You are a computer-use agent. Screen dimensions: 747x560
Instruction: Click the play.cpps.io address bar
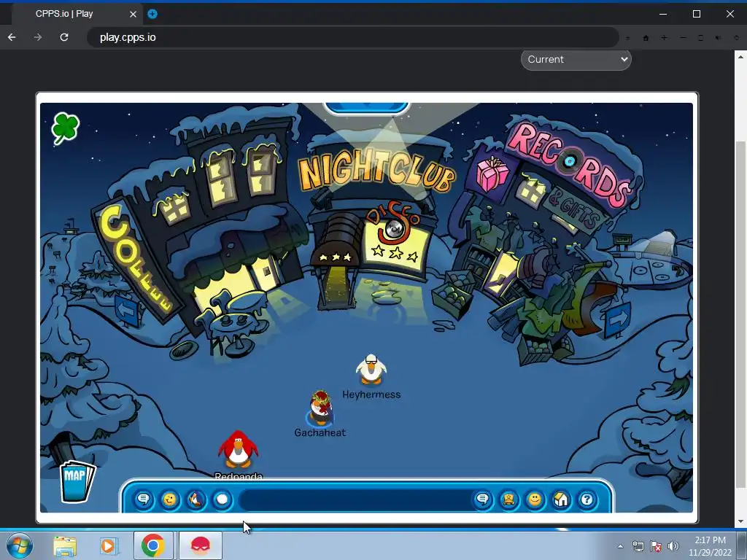(x=353, y=37)
